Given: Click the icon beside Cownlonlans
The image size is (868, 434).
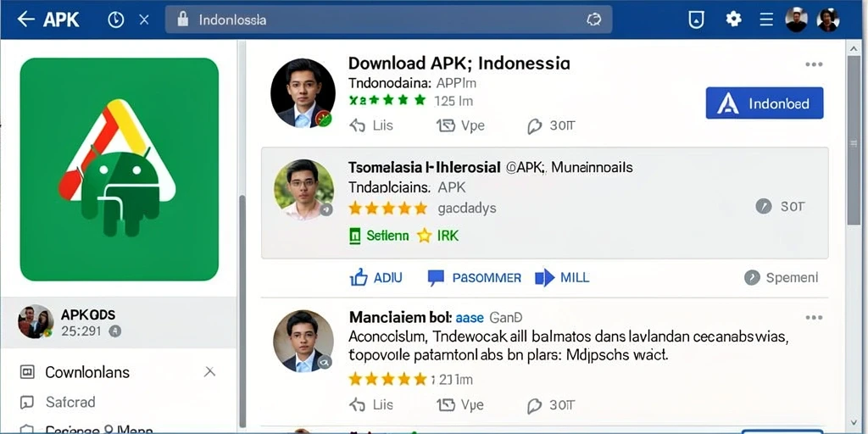Looking at the screenshot, I should pos(26,372).
